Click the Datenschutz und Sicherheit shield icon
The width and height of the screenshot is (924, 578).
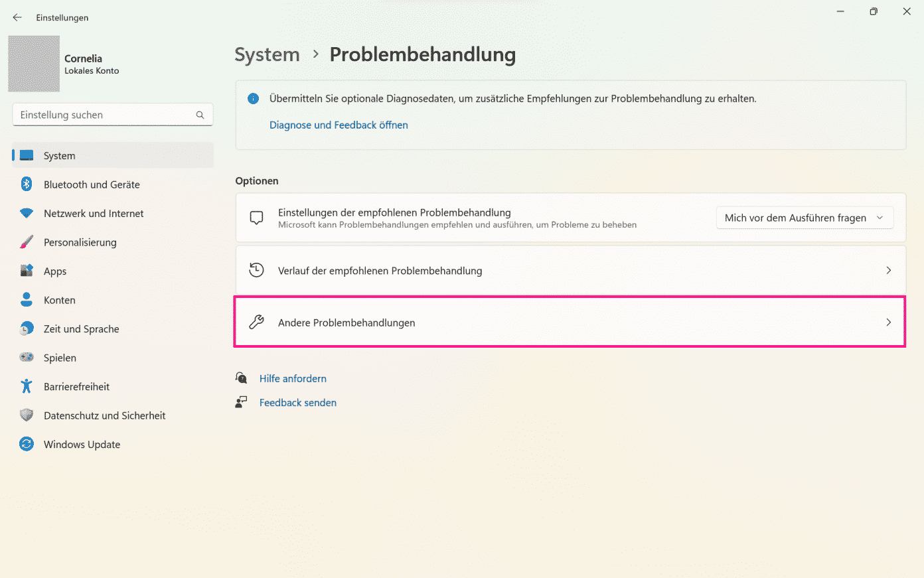(x=27, y=415)
